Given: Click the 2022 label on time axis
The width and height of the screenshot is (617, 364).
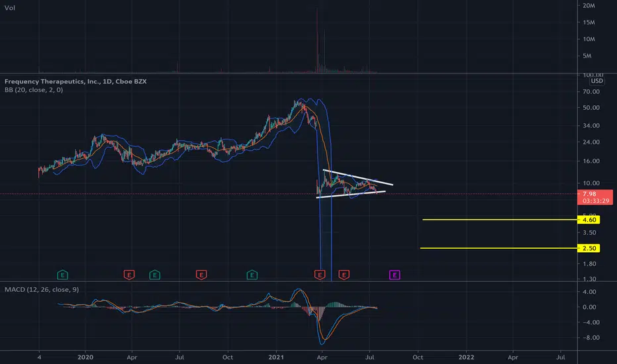Looking at the screenshot, I should (466, 357).
